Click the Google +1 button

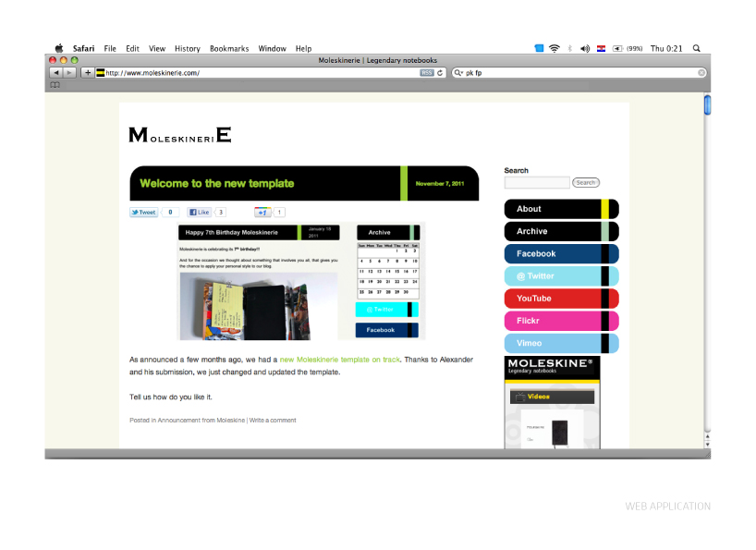262,213
